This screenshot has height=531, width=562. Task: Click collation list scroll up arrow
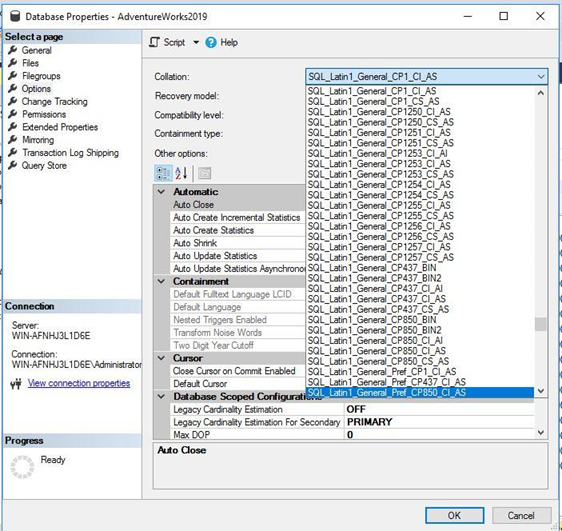coord(541,93)
